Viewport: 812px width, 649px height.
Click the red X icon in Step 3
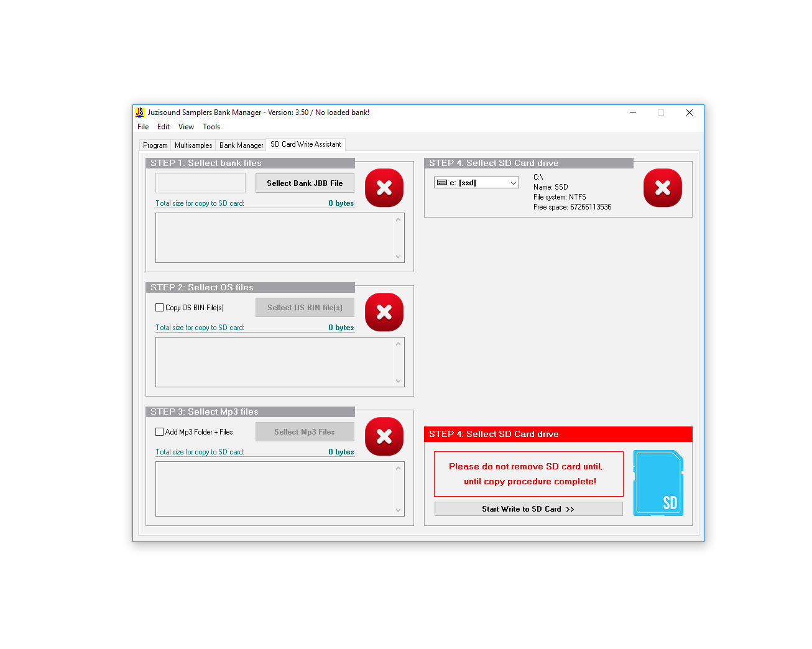(x=384, y=436)
